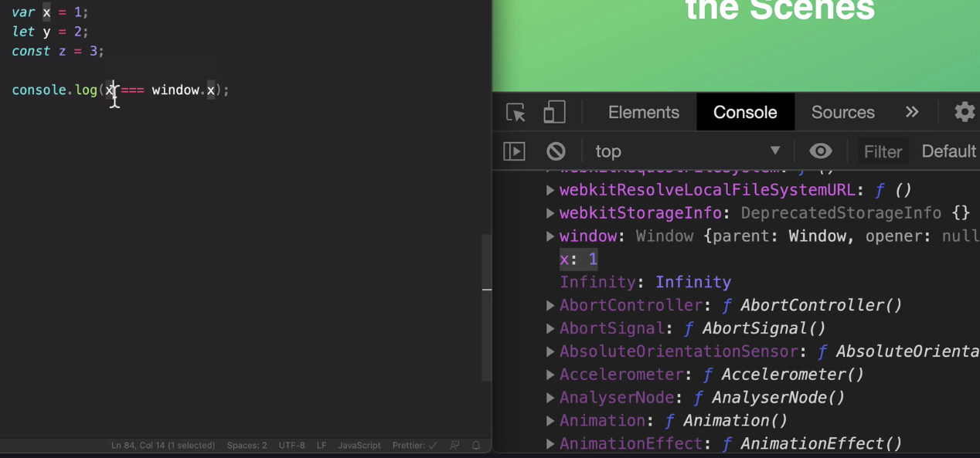
Task: Click the Prettier status item
Action: coord(414,446)
